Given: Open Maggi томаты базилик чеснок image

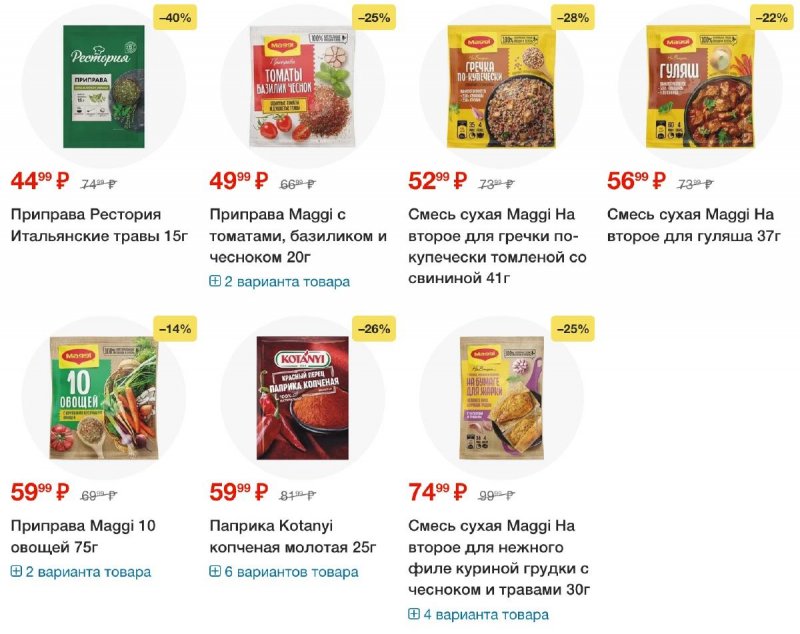Looking at the screenshot, I should pyautogui.click(x=302, y=86).
